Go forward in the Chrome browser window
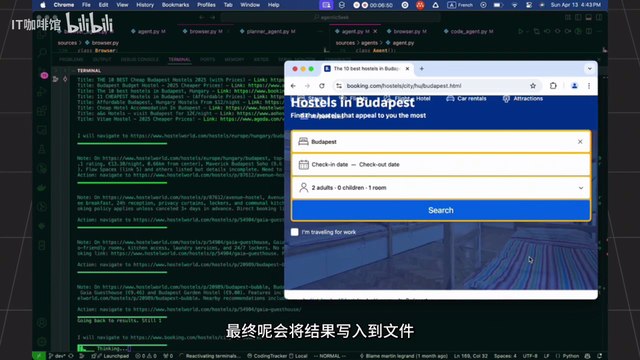This screenshot has height=360, width=640. click(307, 86)
